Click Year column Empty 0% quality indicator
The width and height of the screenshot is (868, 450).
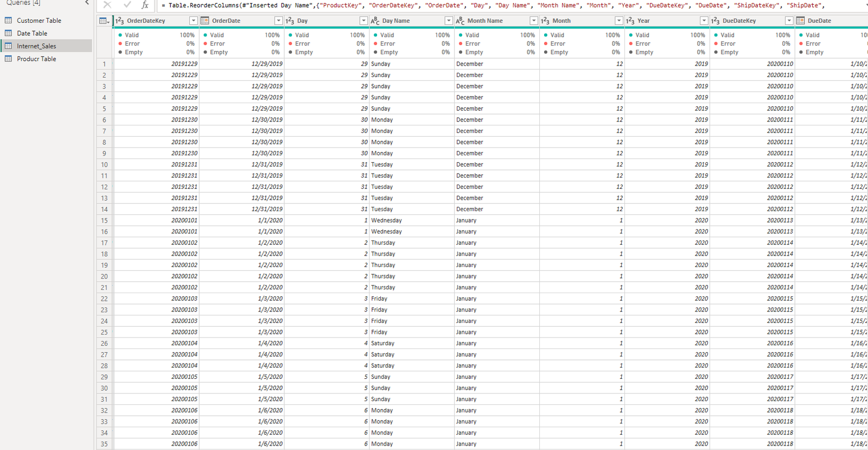(x=667, y=53)
